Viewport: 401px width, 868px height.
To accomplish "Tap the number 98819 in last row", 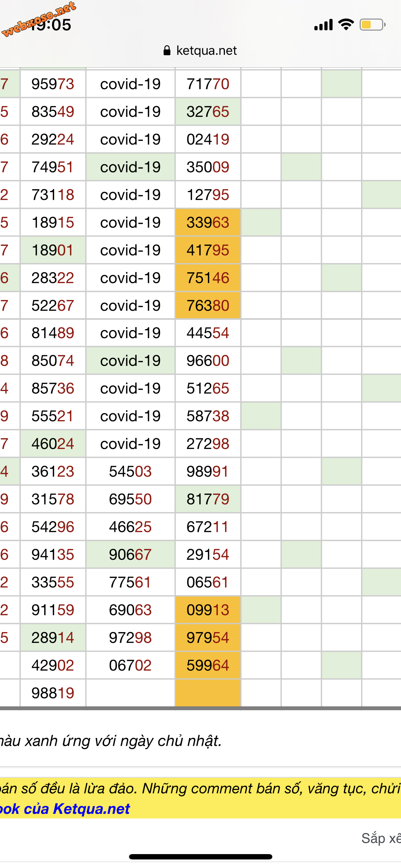I will click(53, 693).
